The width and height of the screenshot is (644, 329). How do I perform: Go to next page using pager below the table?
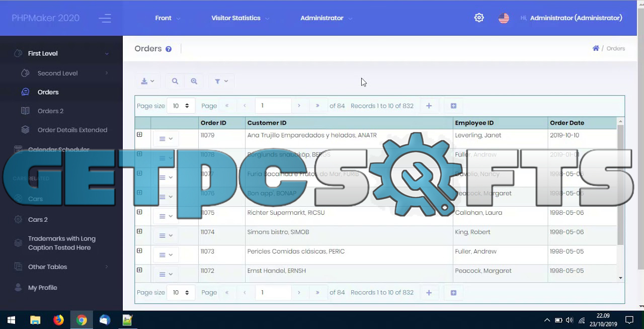[299, 292]
